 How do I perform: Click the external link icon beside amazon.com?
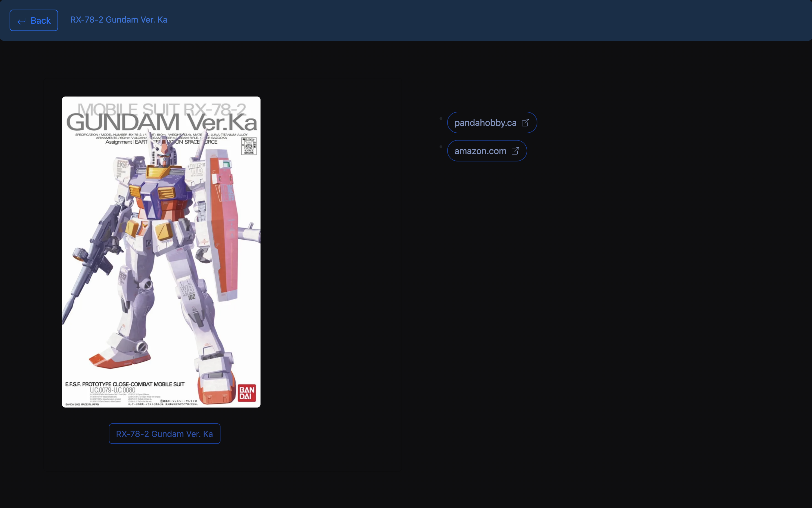pyautogui.click(x=515, y=151)
